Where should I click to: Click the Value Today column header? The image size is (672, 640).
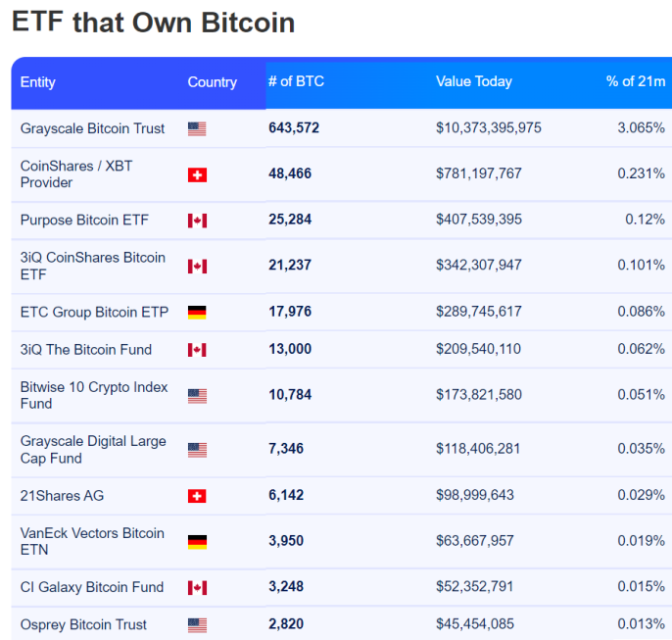[474, 81]
